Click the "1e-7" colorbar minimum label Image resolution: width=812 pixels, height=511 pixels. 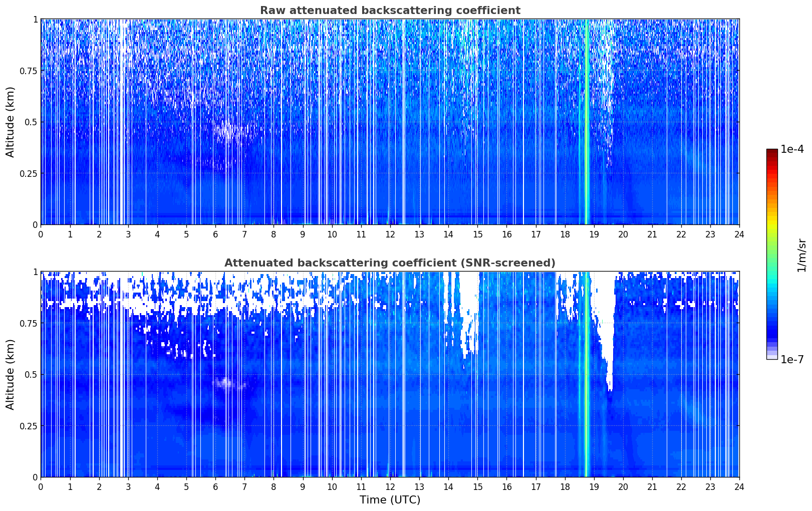[792, 360]
